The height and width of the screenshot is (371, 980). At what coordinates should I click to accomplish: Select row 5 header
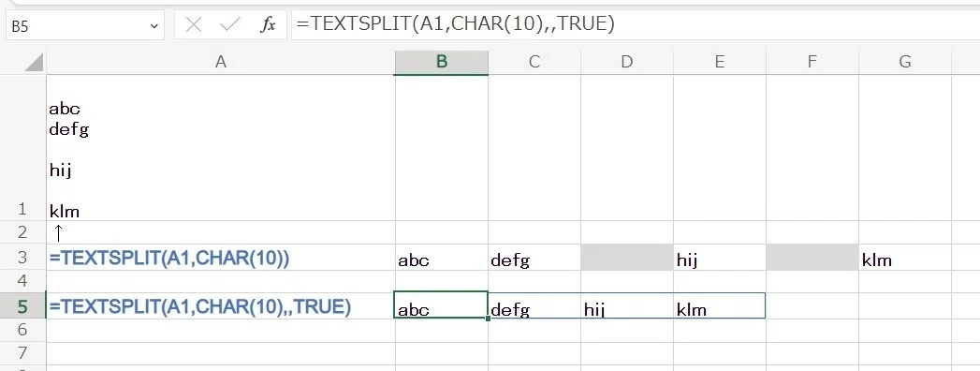click(22, 305)
